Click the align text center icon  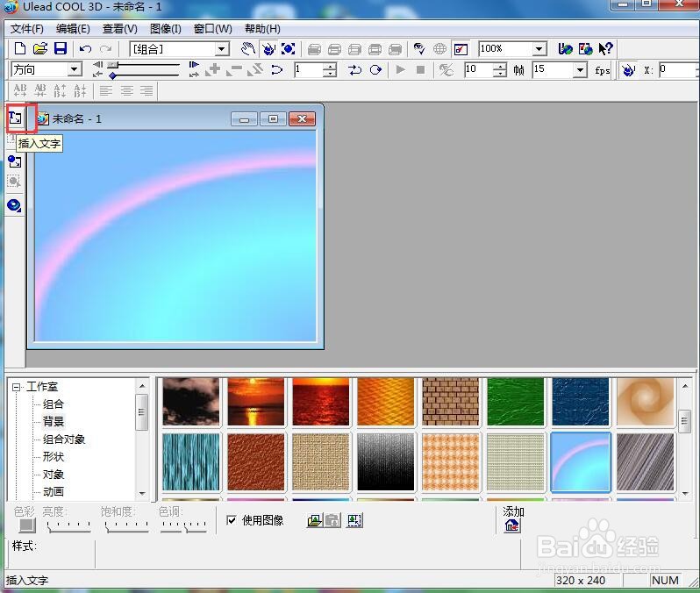click(x=127, y=91)
